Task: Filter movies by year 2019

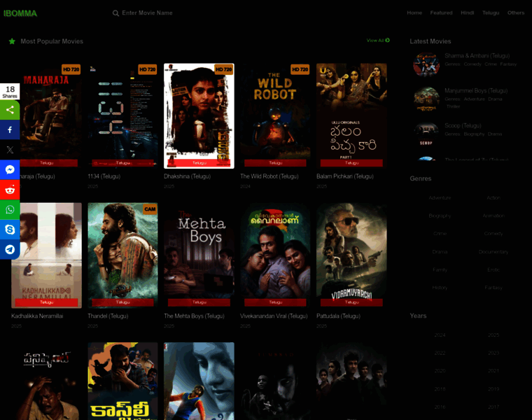Action: pos(493,389)
